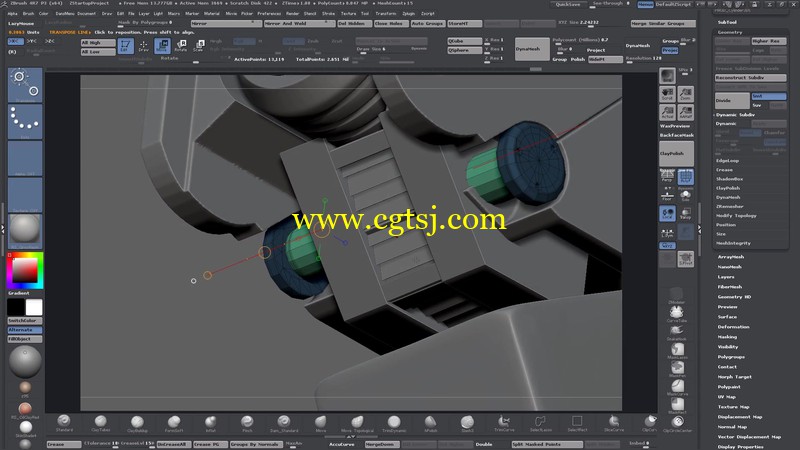Toggle the Persp perspective button

667,177
